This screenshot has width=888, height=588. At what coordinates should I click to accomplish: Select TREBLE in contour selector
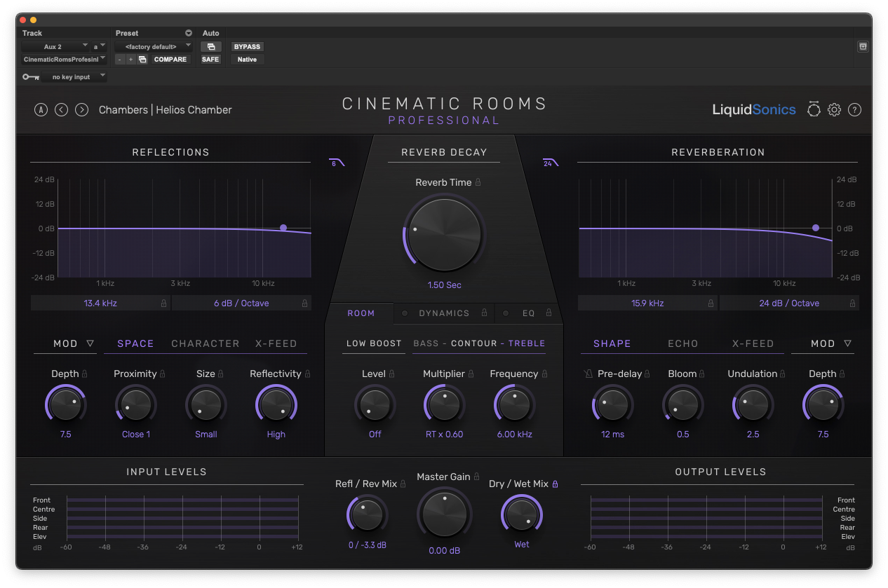click(x=527, y=343)
